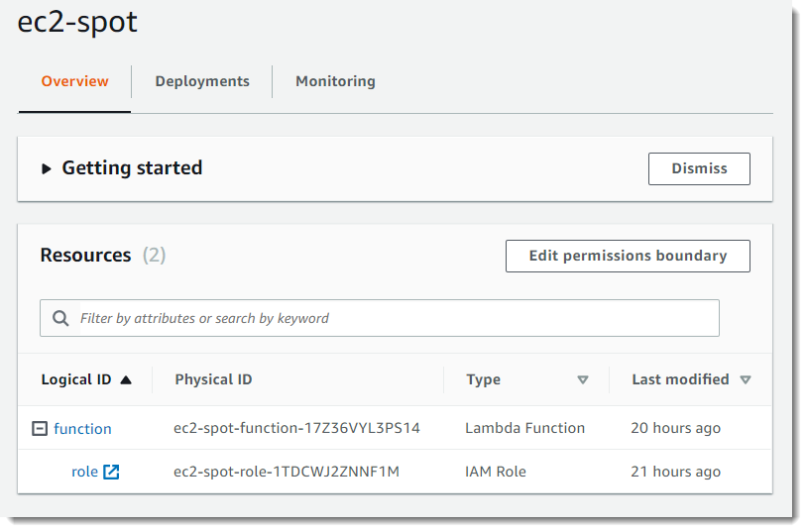This screenshot has height=532, width=807.
Task: Switch to the Deployments tab
Action: coord(202,81)
